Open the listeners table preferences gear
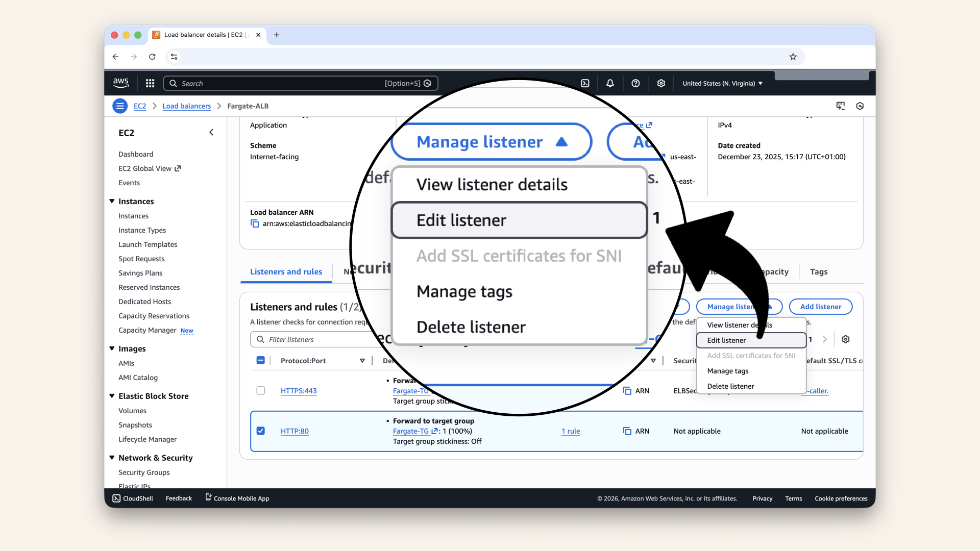 [x=846, y=339]
